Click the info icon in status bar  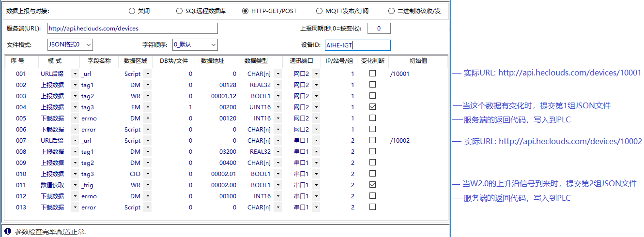click(x=8, y=232)
